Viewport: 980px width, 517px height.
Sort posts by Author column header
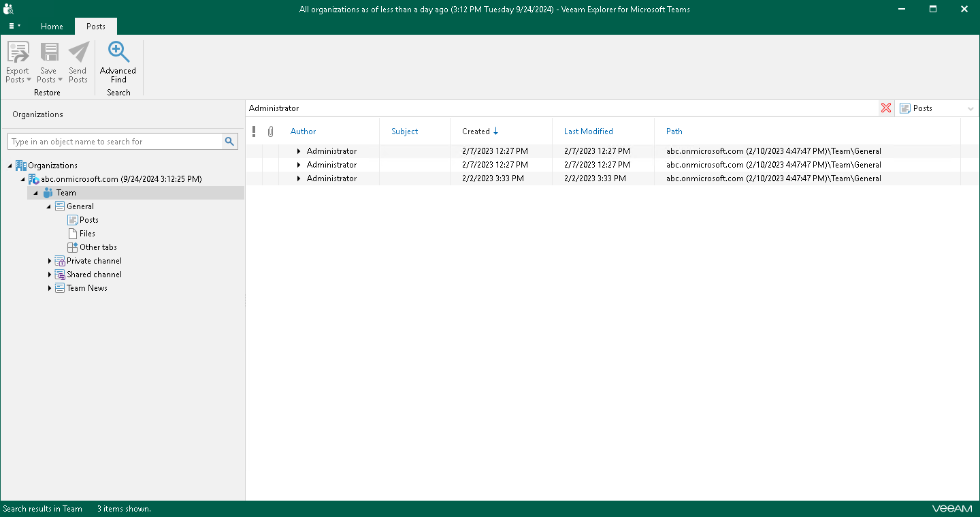coord(304,131)
